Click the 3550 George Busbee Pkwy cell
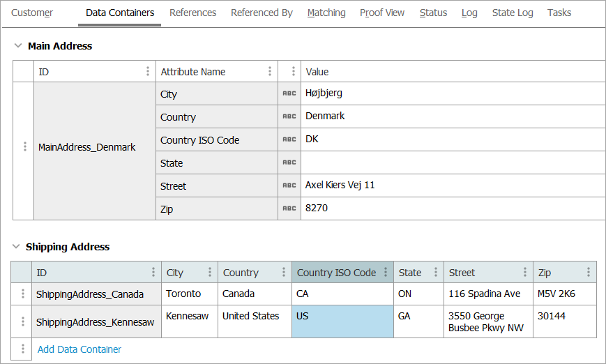The width and height of the screenshot is (606, 364). [489, 321]
